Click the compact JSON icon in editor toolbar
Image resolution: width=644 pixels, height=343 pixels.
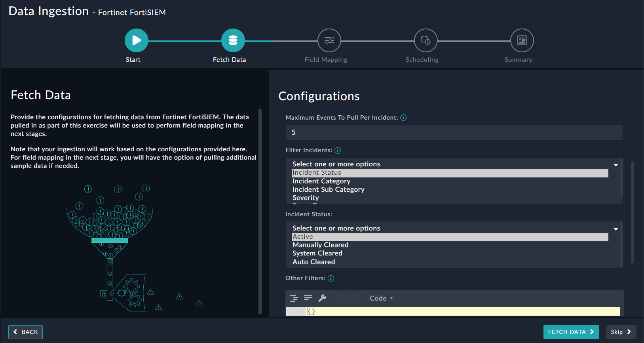(308, 298)
